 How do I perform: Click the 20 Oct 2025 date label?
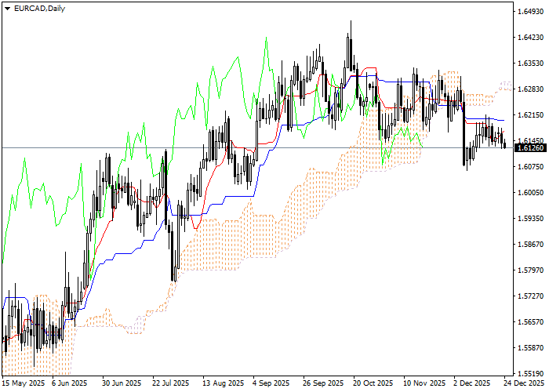pyautogui.click(x=374, y=383)
